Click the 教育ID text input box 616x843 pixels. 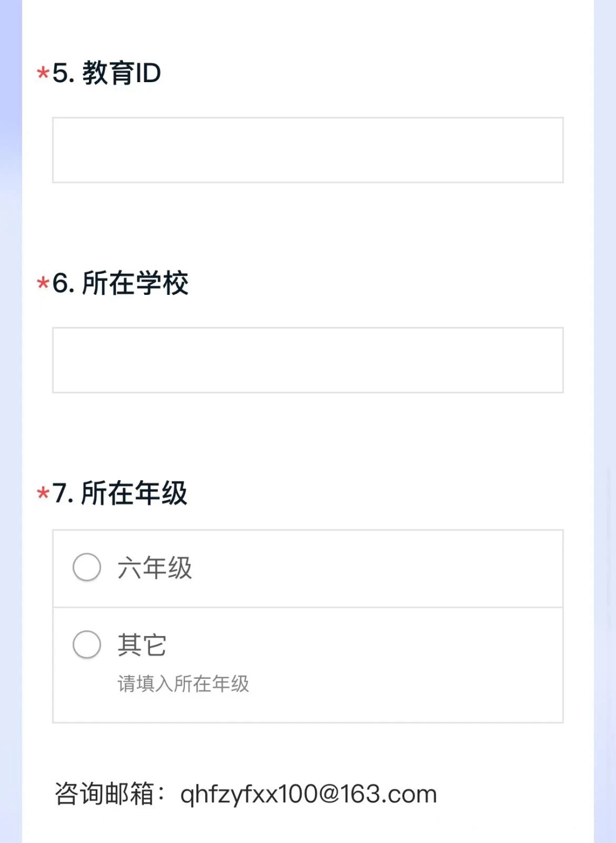pyautogui.click(x=308, y=150)
